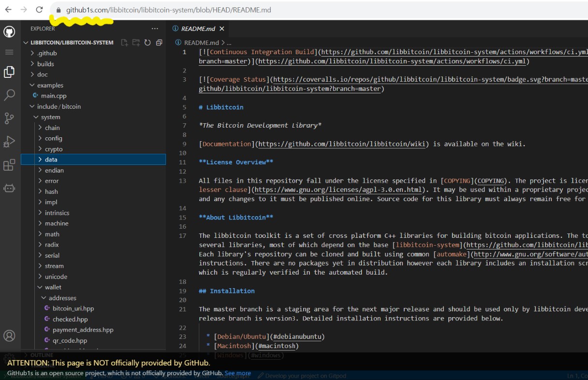The image size is (588, 380).
Task: Open qr_code.hpp file
Action: pyautogui.click(x=70, y=340)
